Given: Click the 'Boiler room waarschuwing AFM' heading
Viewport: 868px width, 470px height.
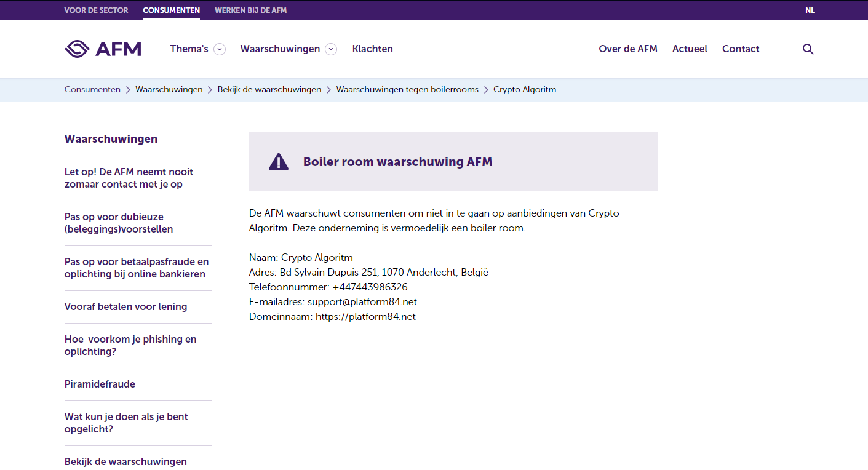Looking at the screenshot, I should (x=397, y=162).
